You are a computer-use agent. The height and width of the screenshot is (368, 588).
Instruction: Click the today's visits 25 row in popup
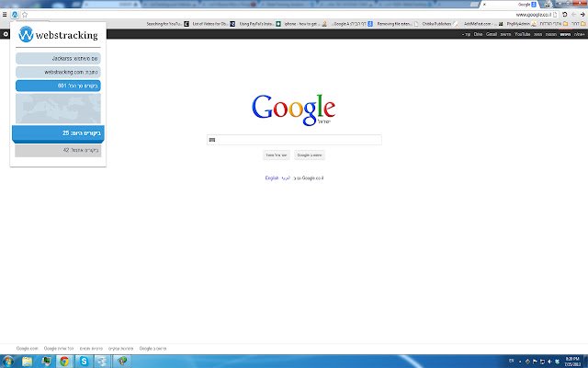(x=58, y=133)
